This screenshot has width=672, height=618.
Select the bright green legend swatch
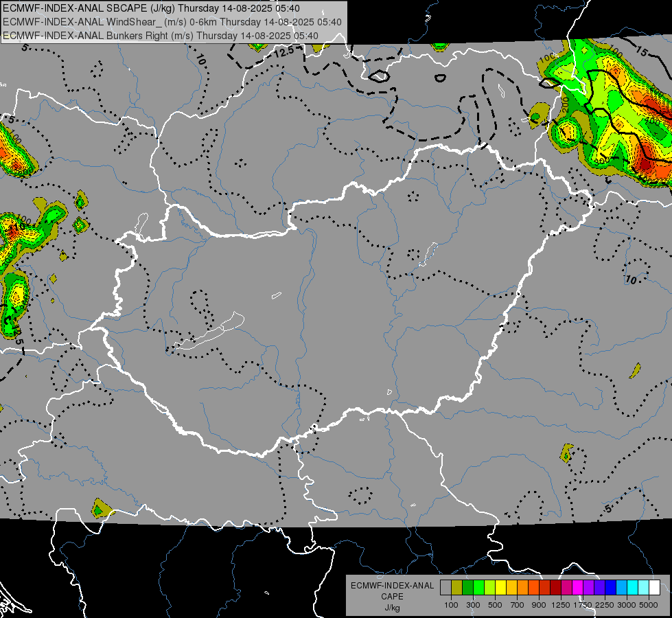pyautogui.click(x=478, y=588)
